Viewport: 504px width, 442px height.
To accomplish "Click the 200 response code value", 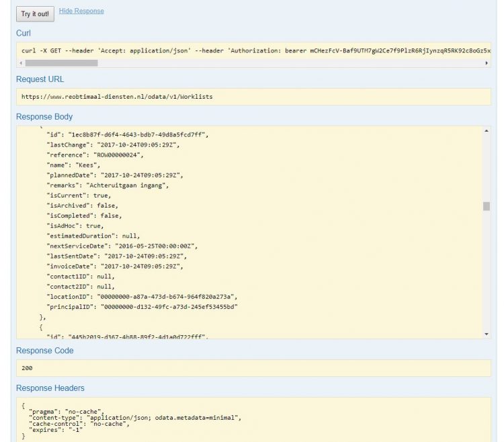I will (27, 368).
